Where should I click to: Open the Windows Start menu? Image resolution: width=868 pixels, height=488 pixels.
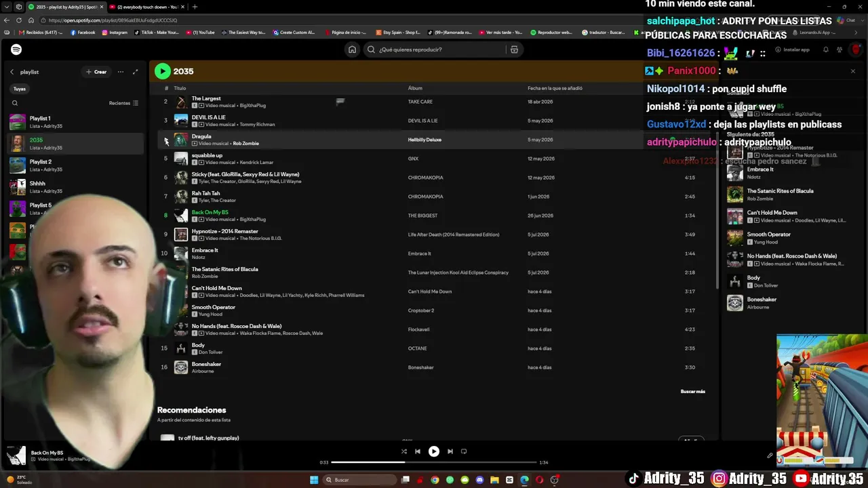(314, 480)
